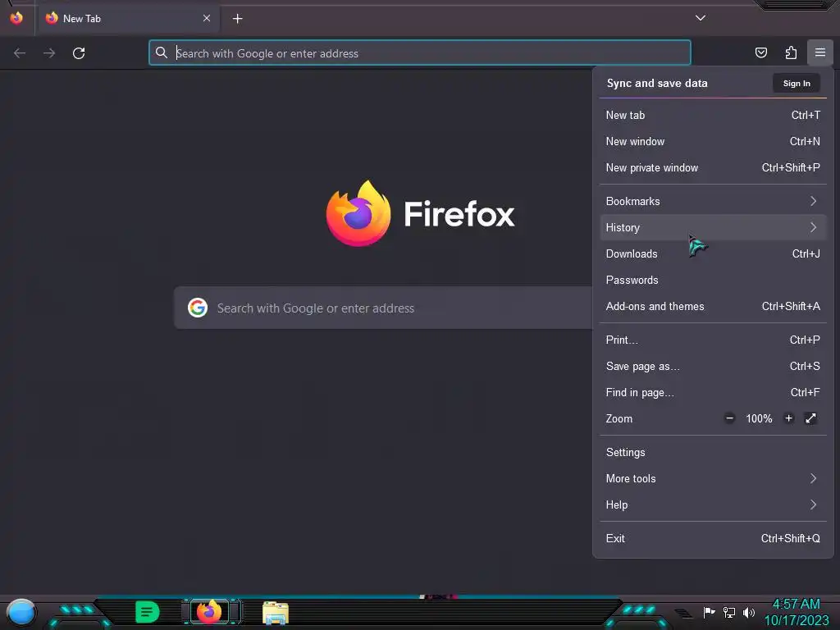The width and height of the screenshot is (840, 630).
Task: Open the Start orb on the taskbar
Action: click(x=21, y=612)
